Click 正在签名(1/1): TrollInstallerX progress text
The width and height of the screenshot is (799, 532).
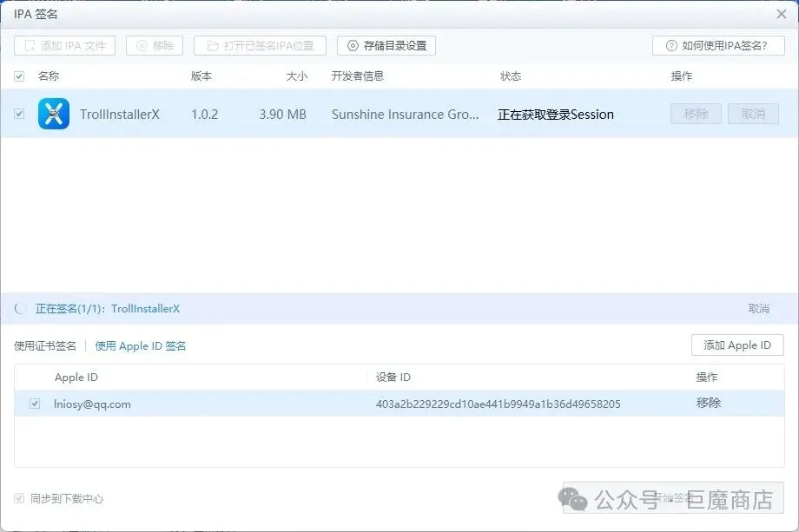pos(108,308)
